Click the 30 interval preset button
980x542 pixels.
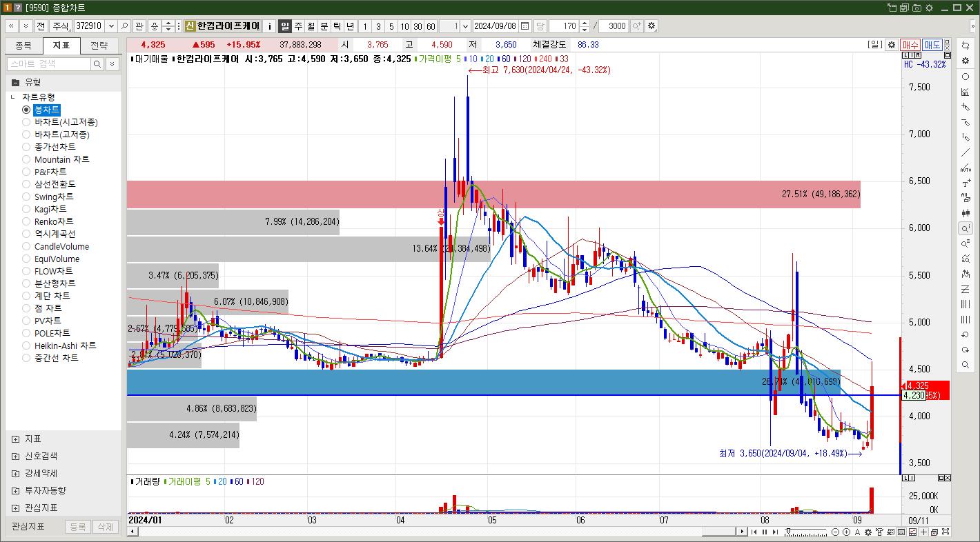point(418,26)
